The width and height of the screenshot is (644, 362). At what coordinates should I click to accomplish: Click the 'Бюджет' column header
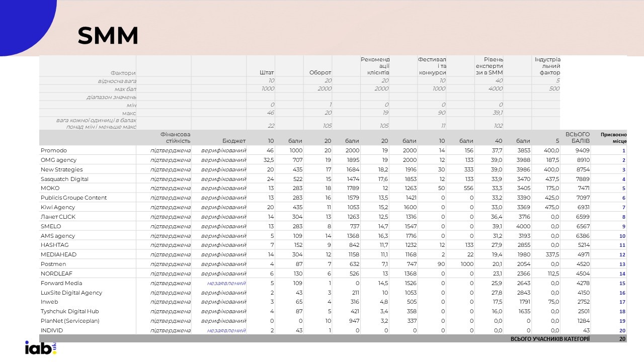pos(233,141)
